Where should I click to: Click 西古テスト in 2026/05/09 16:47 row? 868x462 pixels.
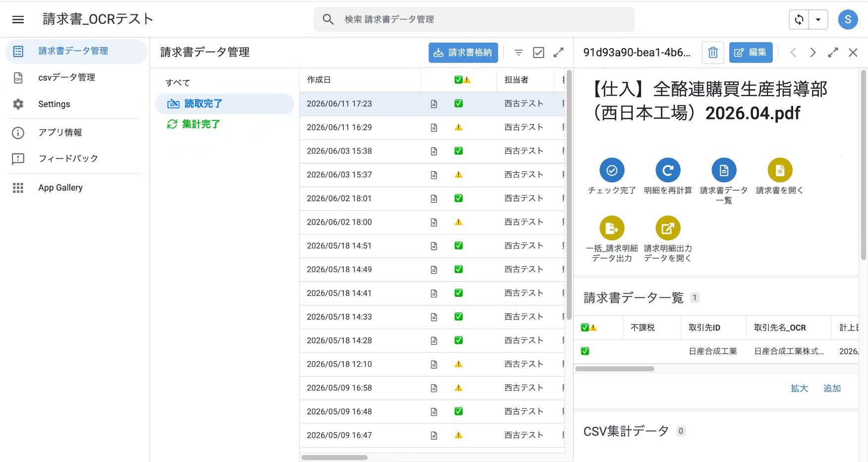tap(524, 435)
